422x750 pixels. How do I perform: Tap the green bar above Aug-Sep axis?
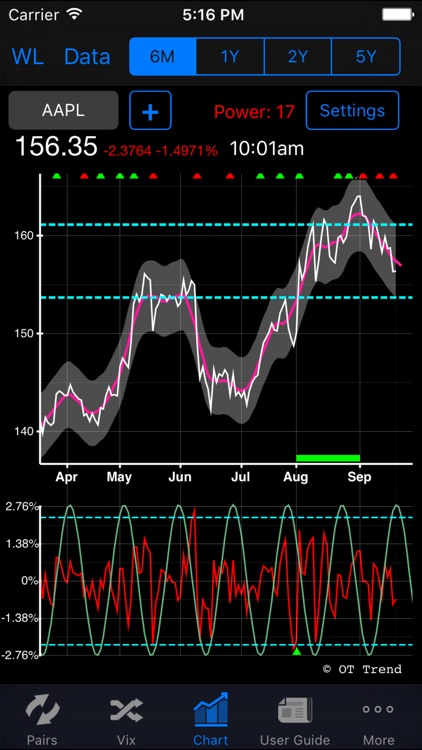click(328, 458)
